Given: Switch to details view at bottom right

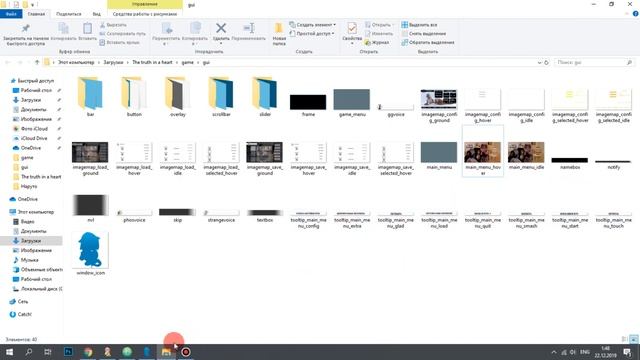Looking at the screenshot, I should pos(624,339).
